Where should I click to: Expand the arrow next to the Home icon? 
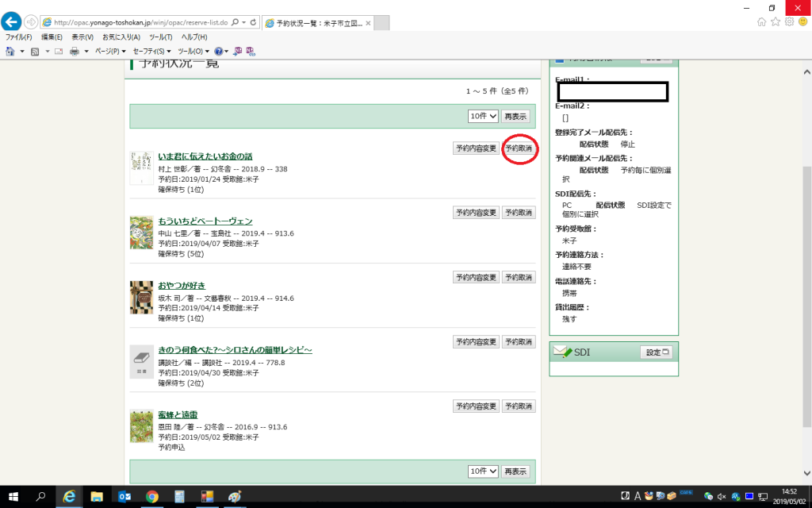click(x=21, y=52)
